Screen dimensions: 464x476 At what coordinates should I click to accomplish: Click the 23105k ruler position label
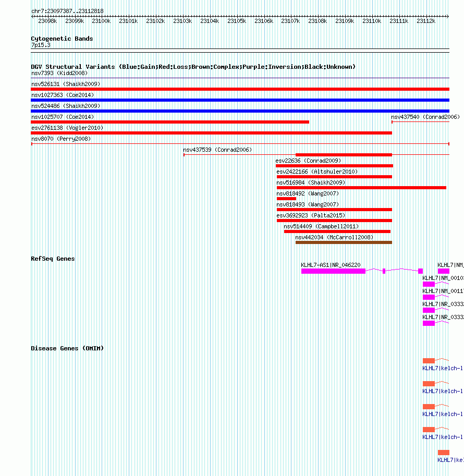click(x=237, y=21)
